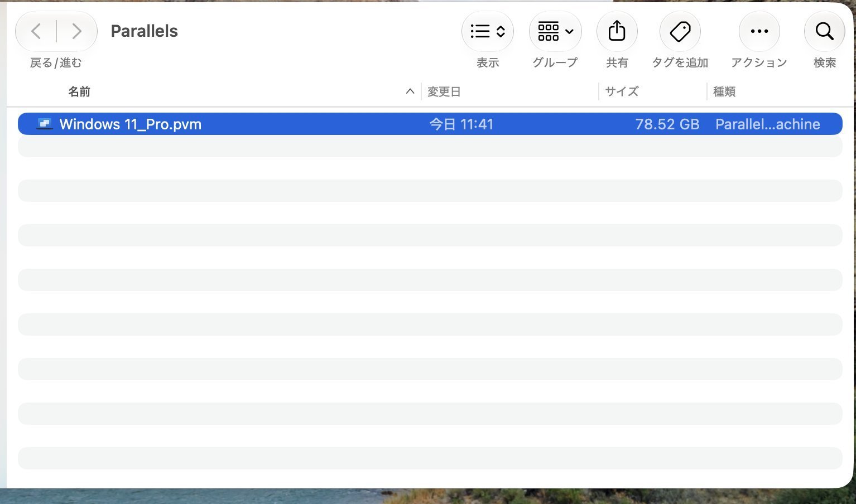Open the add tags icon
The width and height of the screenshot is (856, 504).
tap(680, 31)
